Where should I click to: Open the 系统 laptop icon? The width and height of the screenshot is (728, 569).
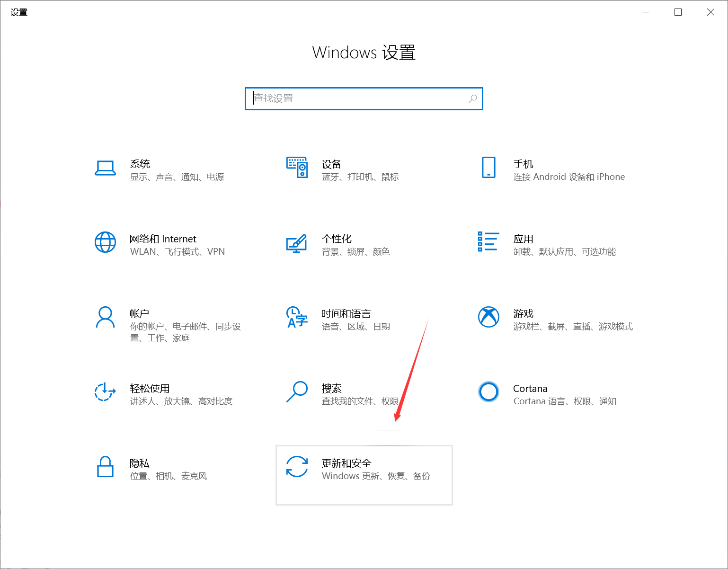(105, 168)
